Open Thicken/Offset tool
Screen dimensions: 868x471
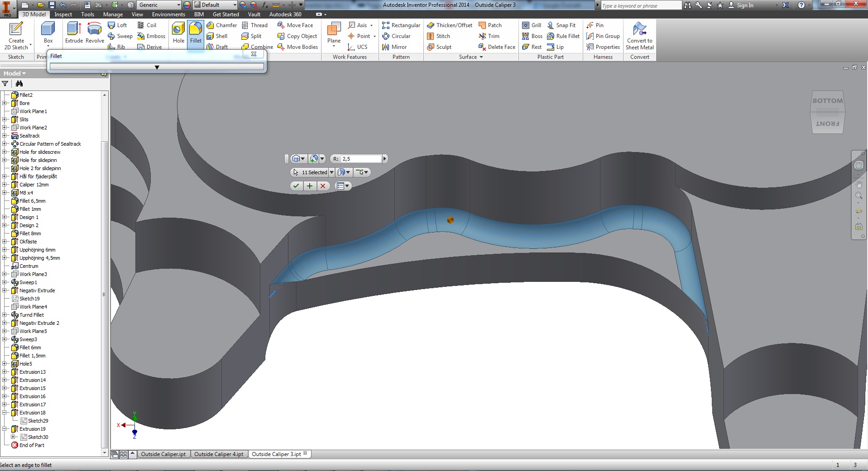pyautogui.click(x=450, y=25)
